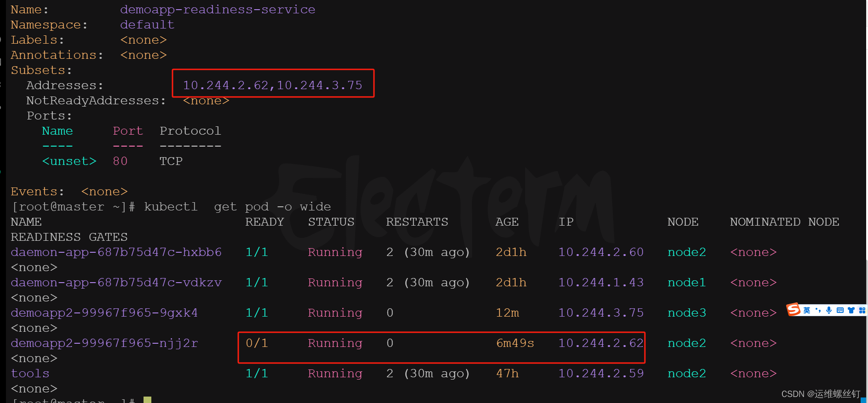Click the Port column header
Image resolution: width=868 pixels, height=403 pixels.
point(128,131)
